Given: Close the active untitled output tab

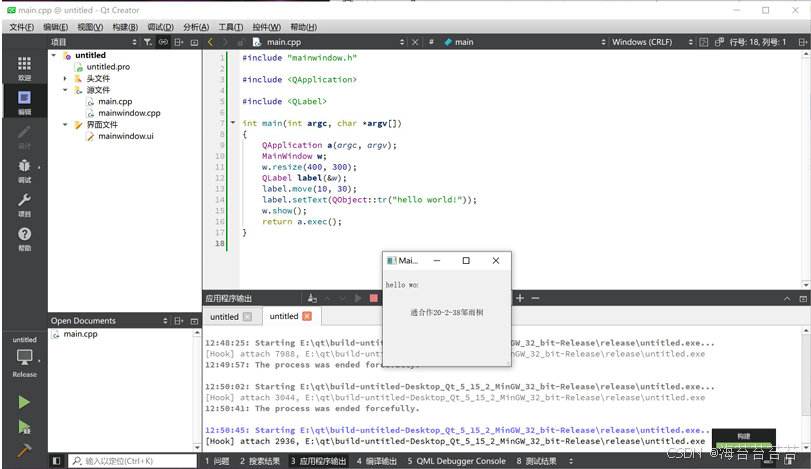Looking at the screenshot, I should pyautogui.click(x=307, y=316).
